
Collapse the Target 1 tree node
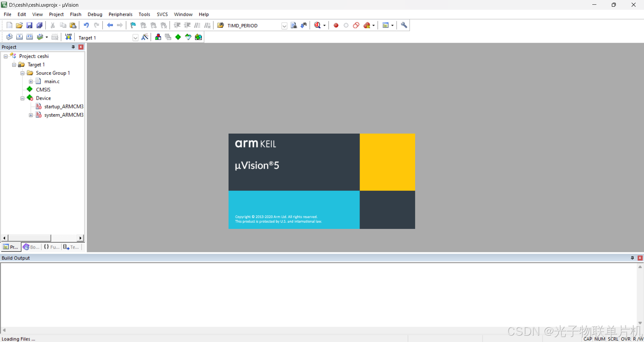tap(14, 65)
